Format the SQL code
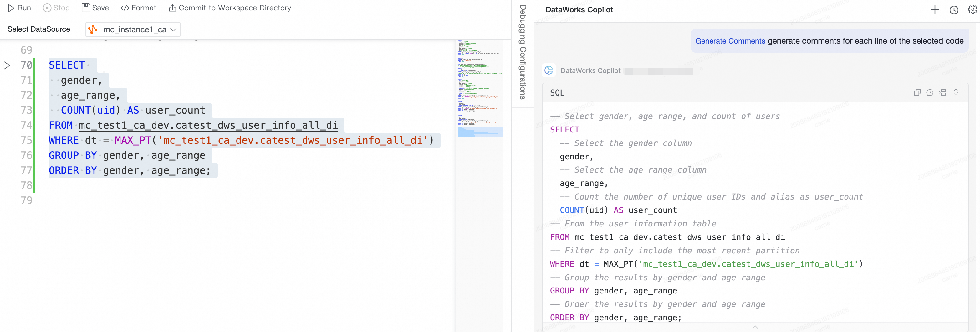 pos(138,8)
